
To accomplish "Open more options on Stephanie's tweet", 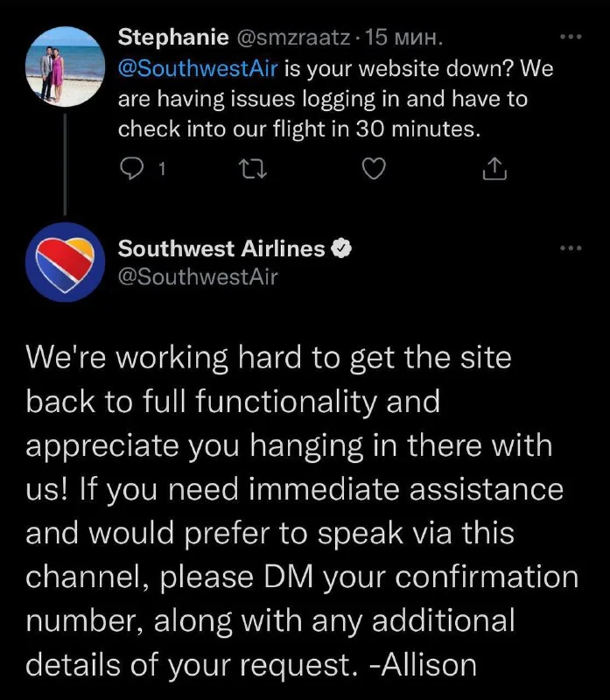I will click(570, 38).
